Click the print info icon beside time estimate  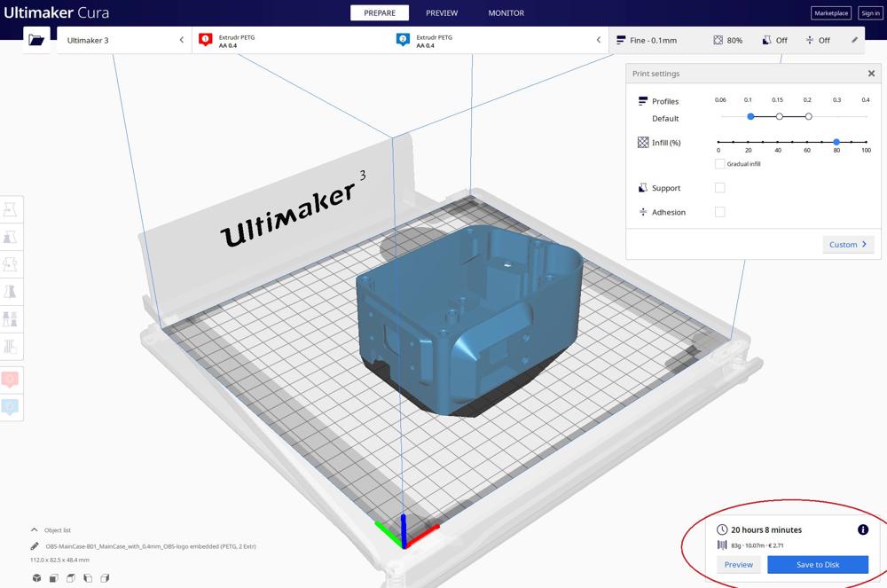pyautogui.click(x=863, y=529)
